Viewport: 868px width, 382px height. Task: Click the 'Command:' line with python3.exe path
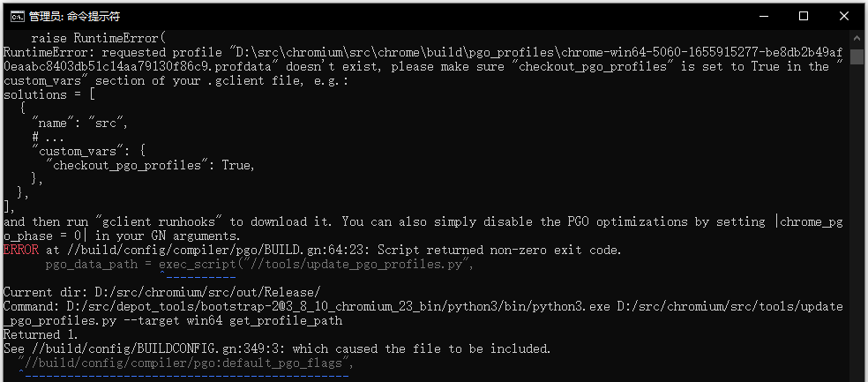(423, 313)
